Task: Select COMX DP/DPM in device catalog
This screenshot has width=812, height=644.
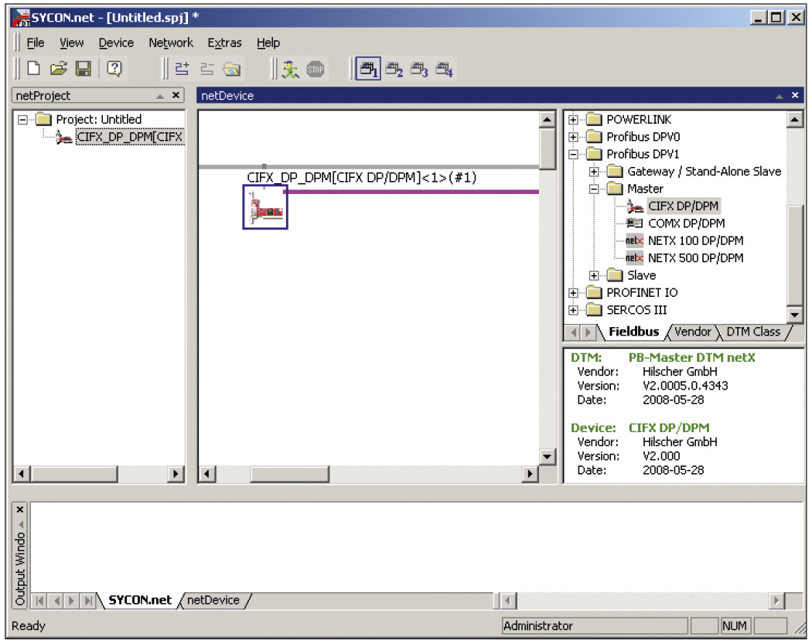Action: [x=686, y=223]
